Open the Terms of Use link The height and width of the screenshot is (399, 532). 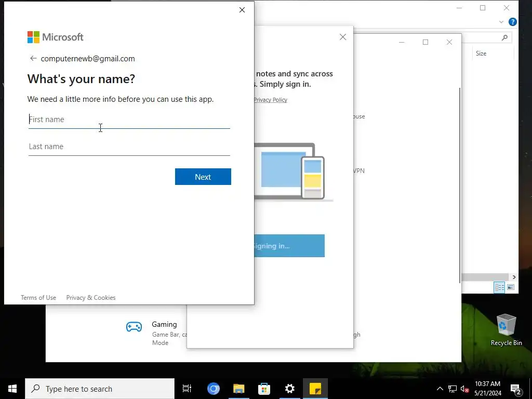[x=38, y=298]
